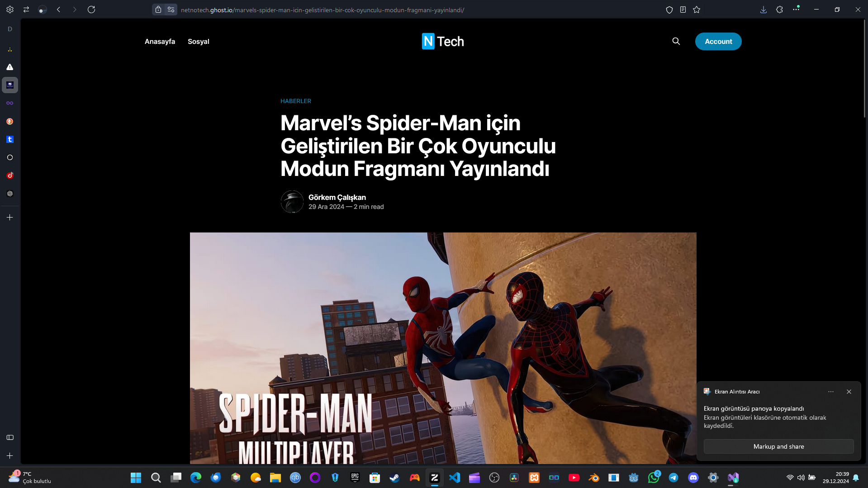Open the clock showing 20:39
This screenshot has height=488, width=868.
(x=836, y=478)
